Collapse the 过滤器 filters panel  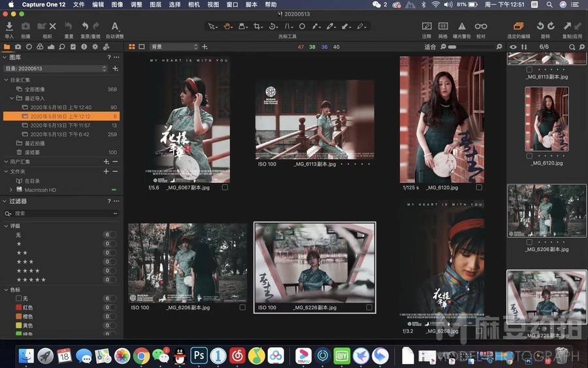point(5,201)
